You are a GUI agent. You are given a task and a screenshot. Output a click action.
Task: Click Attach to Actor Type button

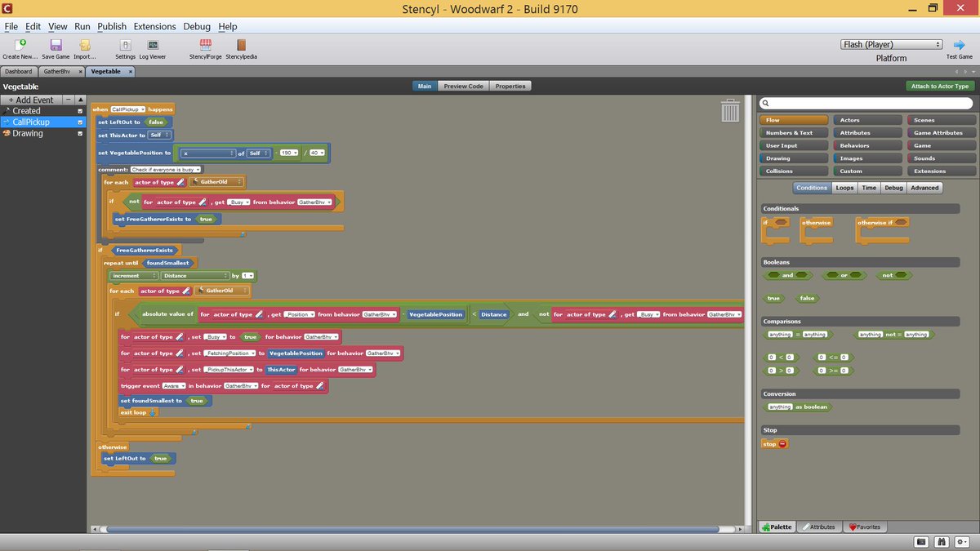[939, 86]
